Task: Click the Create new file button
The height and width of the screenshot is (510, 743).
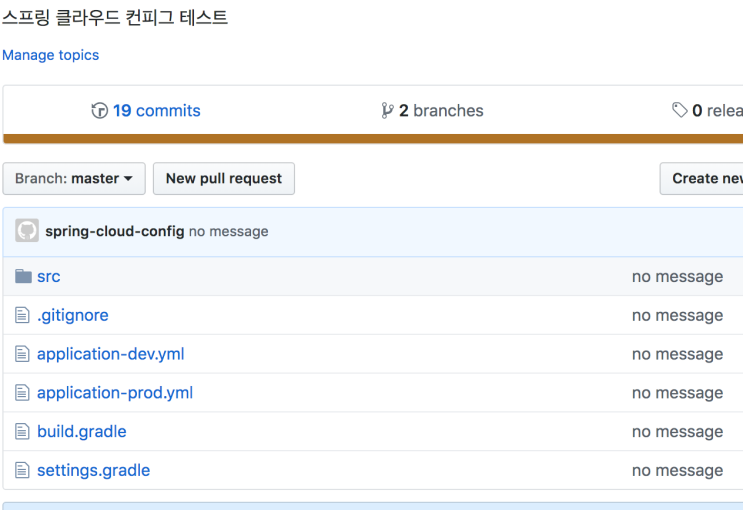Action: (701, 178)
